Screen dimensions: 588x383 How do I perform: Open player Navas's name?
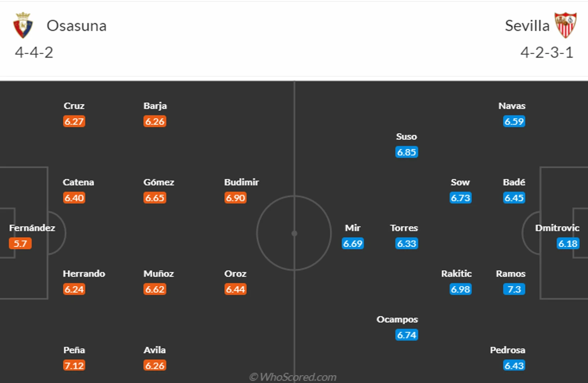(512, 106)
